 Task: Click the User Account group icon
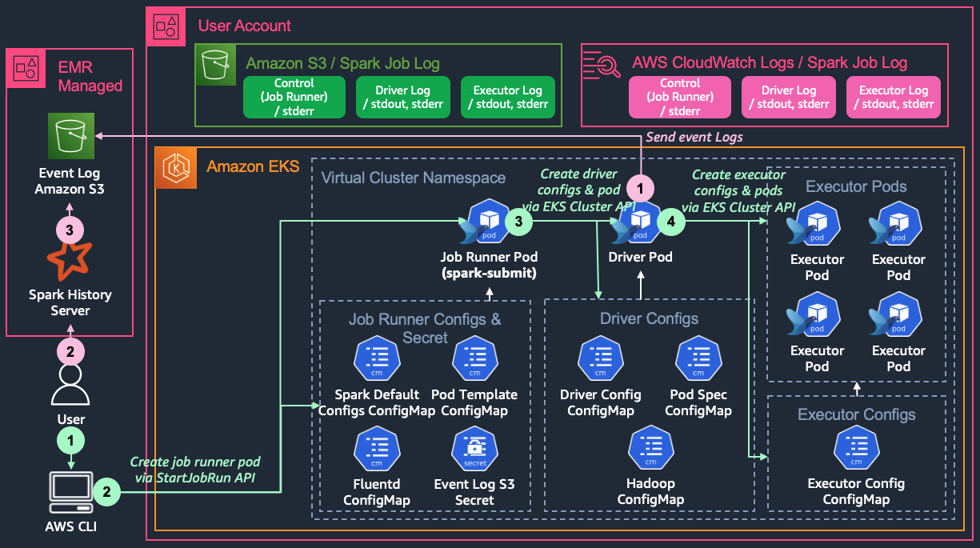166,26
